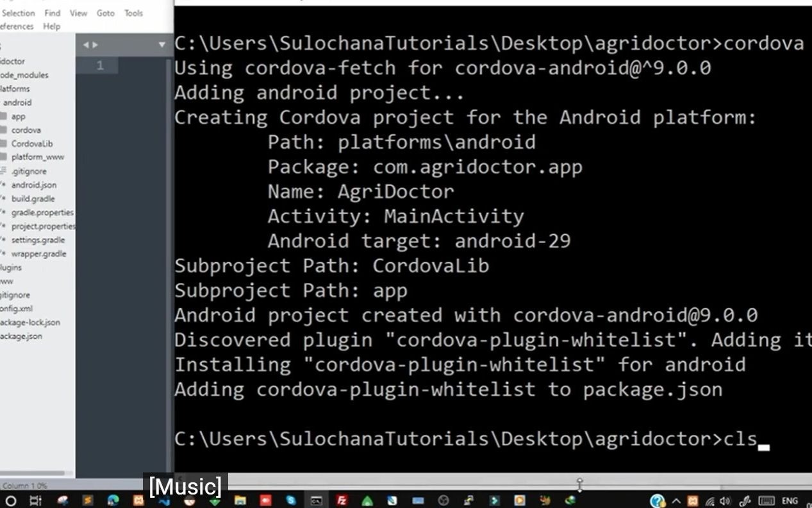The width and height of the screenshot is (812, 508).
Task: Open the Goto menu
Action: tap(106, 13)
